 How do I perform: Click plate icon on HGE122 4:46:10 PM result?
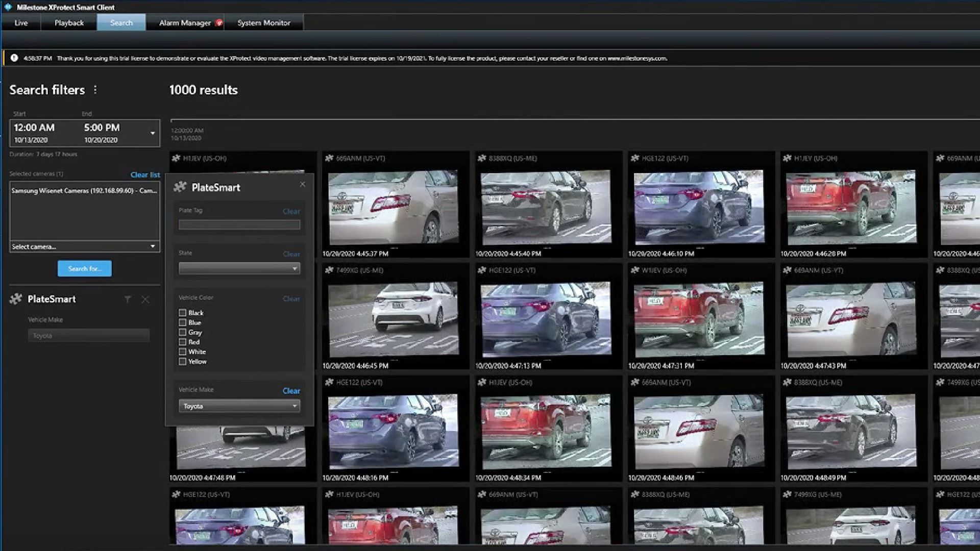[x=635, y=158]
